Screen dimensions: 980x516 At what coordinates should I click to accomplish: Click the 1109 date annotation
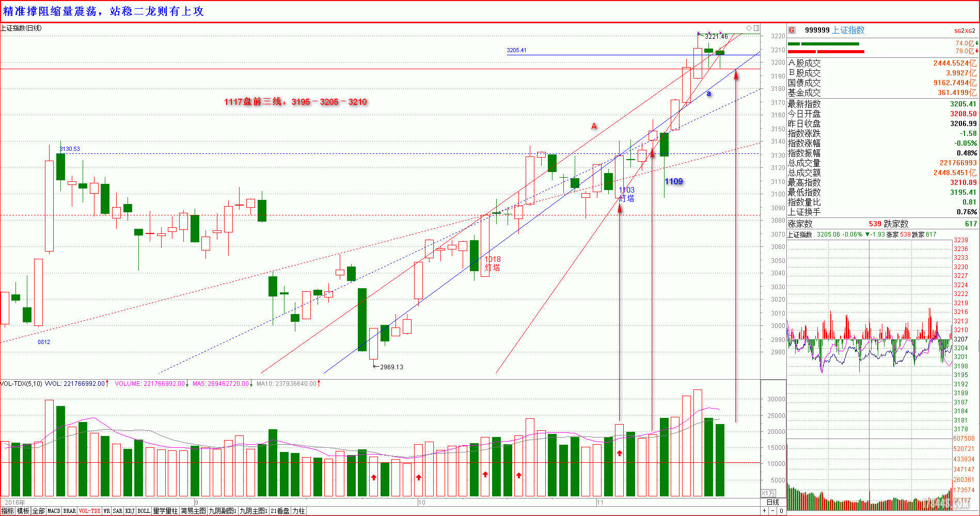click(x=674, y=181)
